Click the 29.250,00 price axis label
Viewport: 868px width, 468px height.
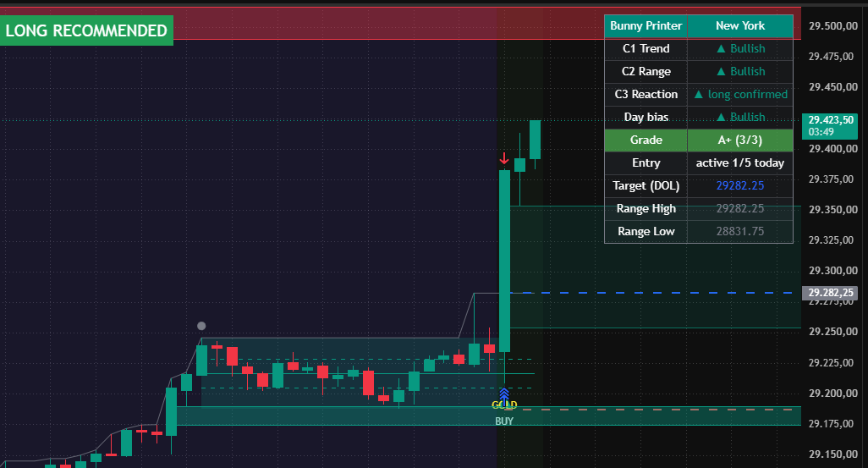832,331
